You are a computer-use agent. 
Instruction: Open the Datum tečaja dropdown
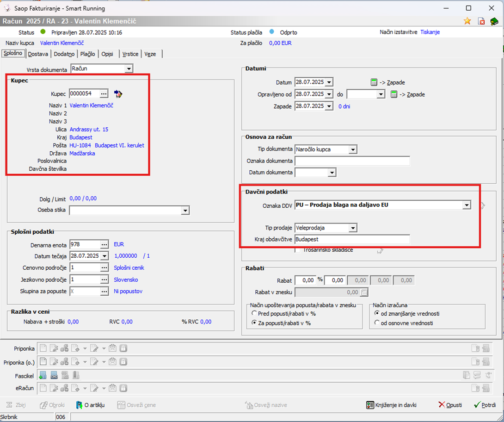pos(104,256)
